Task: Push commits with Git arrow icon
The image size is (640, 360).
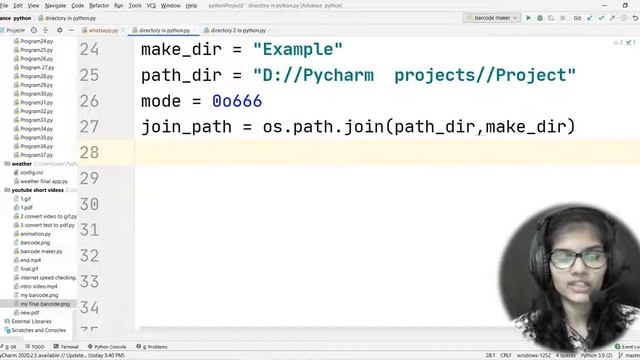Action: click(x=612, y=18)
